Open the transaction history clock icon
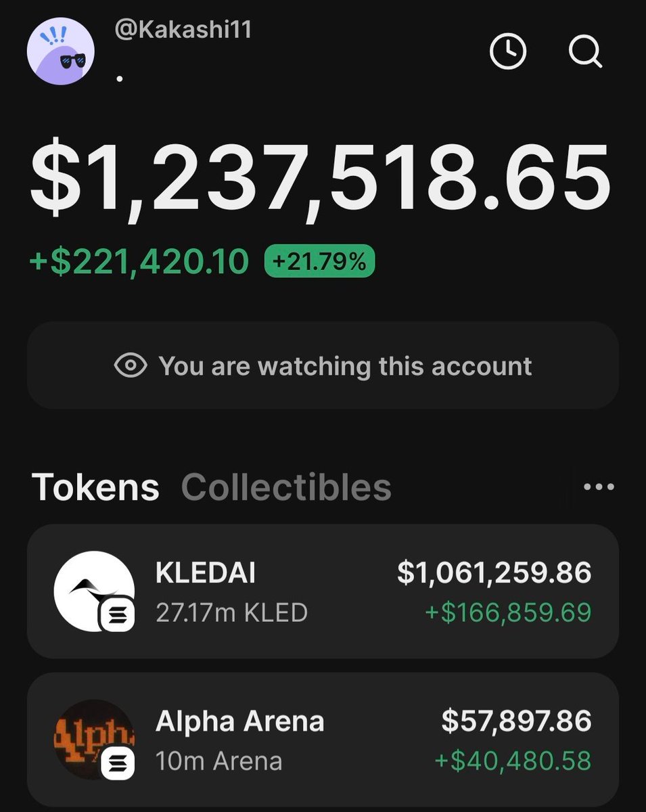The image size is (646, 812). click(507, 51)
